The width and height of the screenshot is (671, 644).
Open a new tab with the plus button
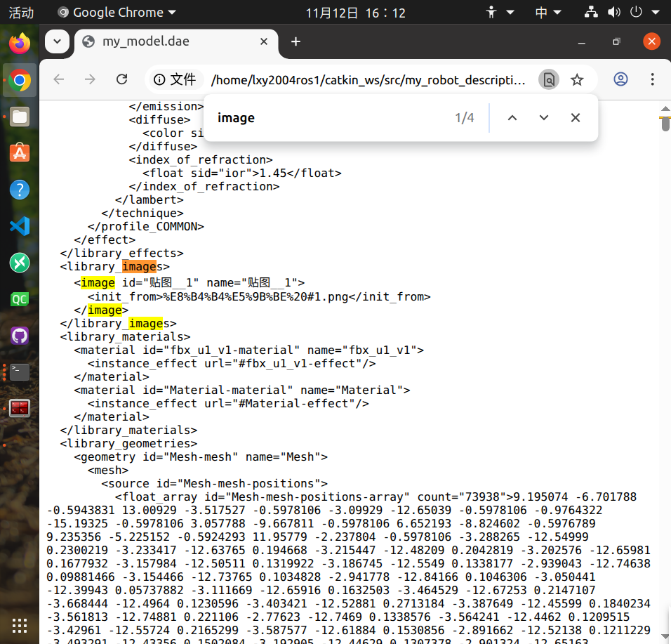coord(295,42)
